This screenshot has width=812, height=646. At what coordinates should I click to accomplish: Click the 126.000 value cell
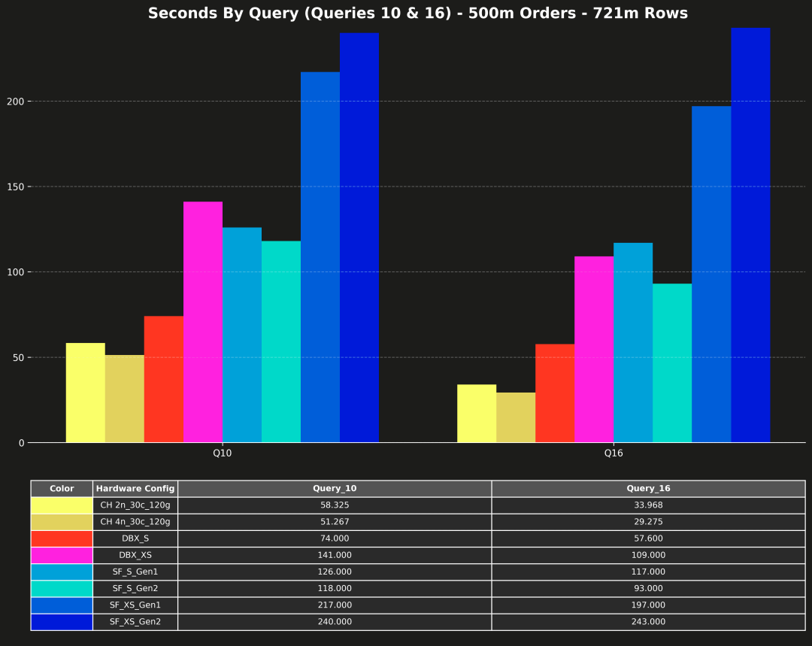point(335,572)
